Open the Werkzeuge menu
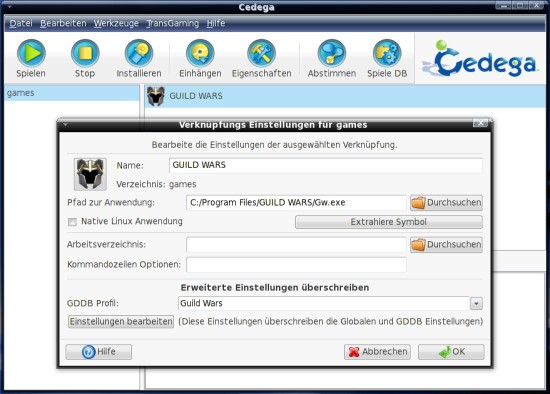This screenshot has height=394, width=550. [116, 24]
